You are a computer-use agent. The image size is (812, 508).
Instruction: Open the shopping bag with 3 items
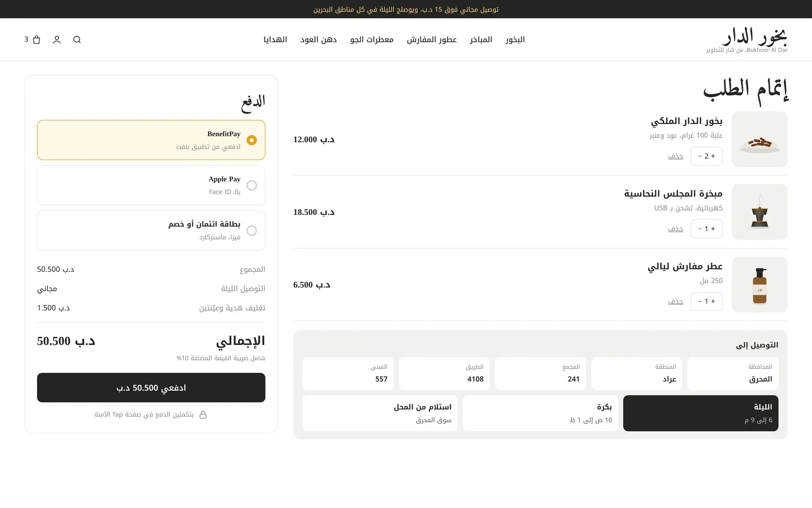[x=32, y=40]
